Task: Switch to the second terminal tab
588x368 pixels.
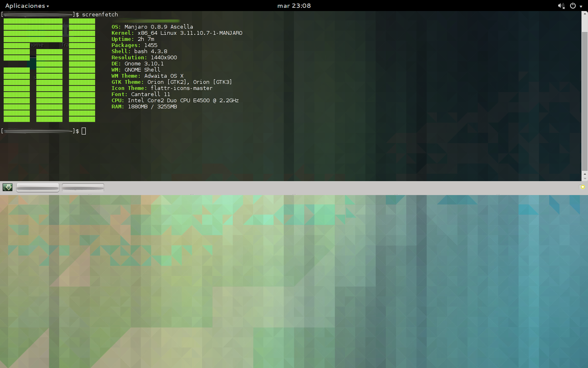Action: [x=83, y=188]
